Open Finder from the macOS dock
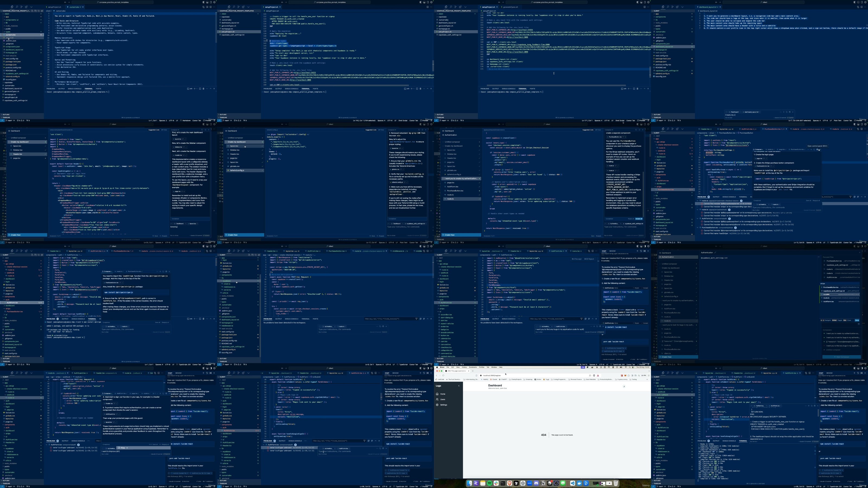868x488 pixels. click(469, 483)
